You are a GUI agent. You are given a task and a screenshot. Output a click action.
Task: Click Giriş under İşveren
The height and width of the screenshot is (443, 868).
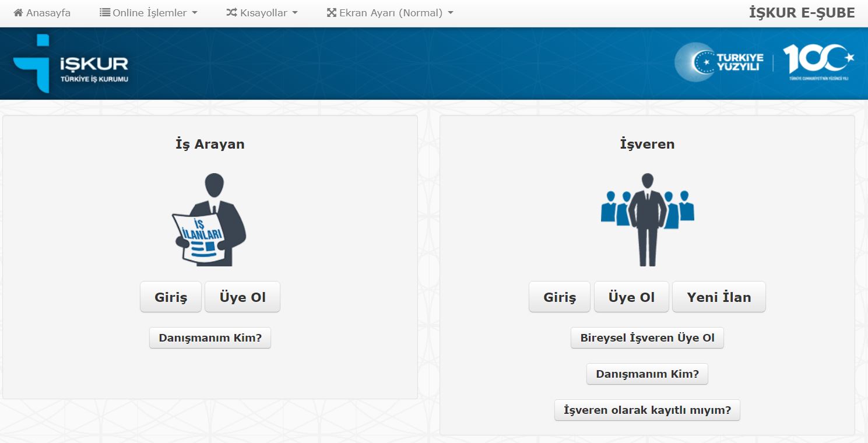[x=560, y=297]
